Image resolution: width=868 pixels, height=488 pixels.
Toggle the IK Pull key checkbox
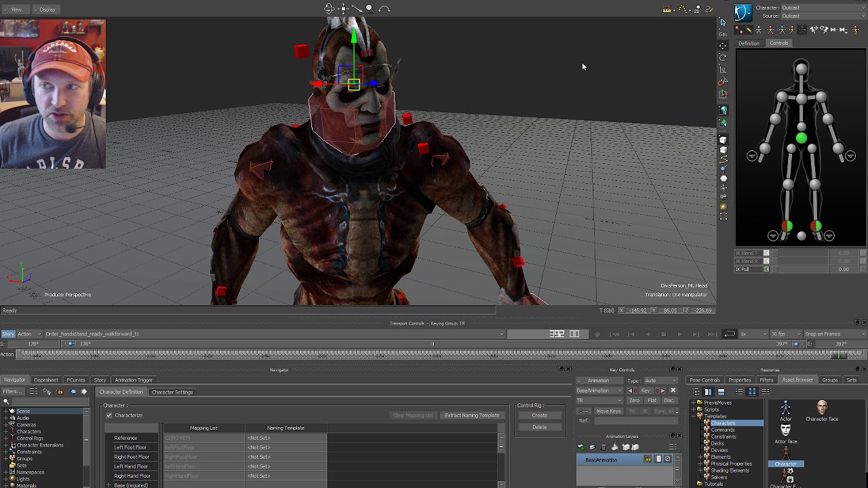767,269
